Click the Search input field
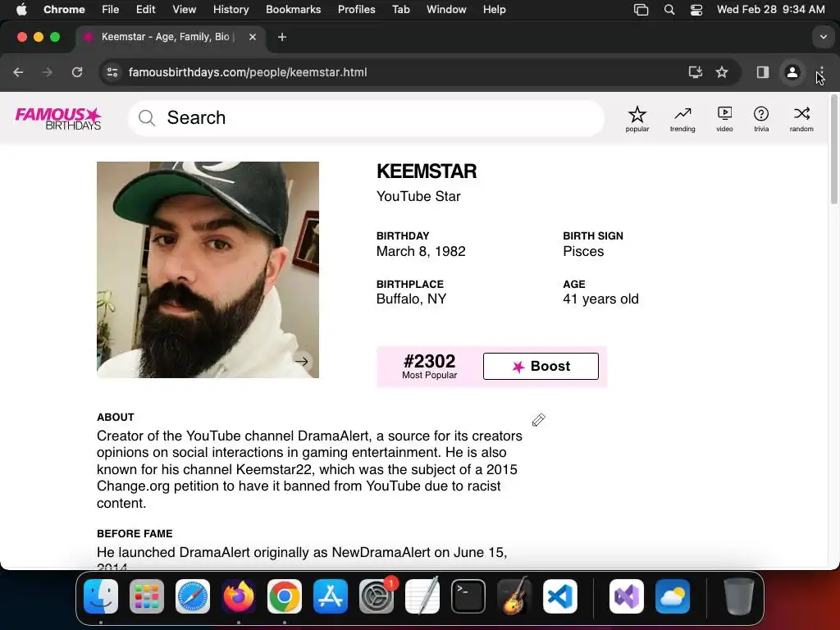Screen dimensions: 840x630 [367, 118]
